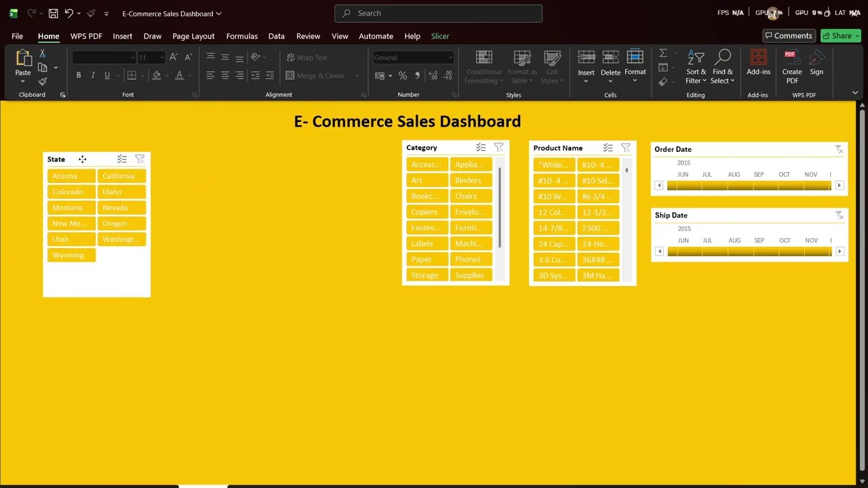The image size is (868, 488).
Task: Toggle multi-select on State slicer
Action: [122, 159]
